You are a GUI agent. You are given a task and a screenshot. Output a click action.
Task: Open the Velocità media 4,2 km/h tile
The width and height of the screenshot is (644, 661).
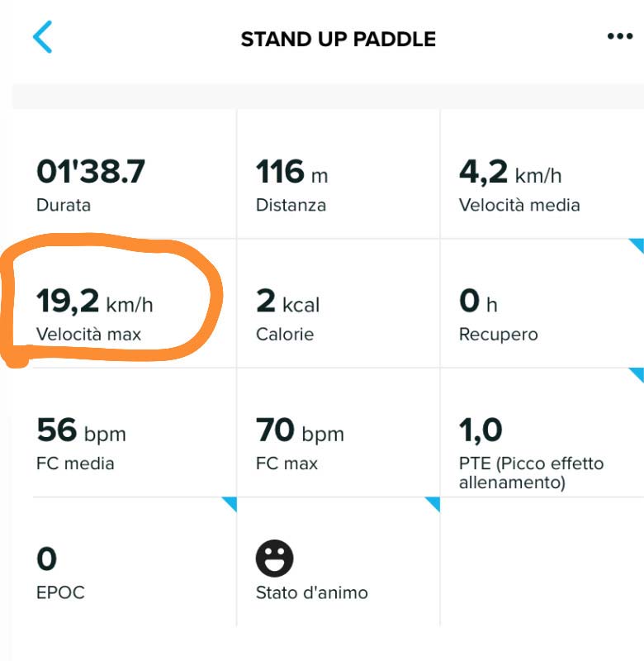(542, 174)
